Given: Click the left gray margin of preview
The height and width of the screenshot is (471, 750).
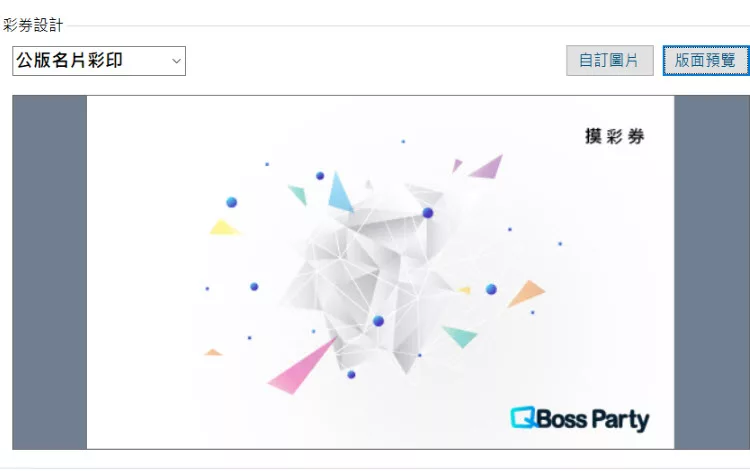Looking at the screenshot, I should pos(50,272).
